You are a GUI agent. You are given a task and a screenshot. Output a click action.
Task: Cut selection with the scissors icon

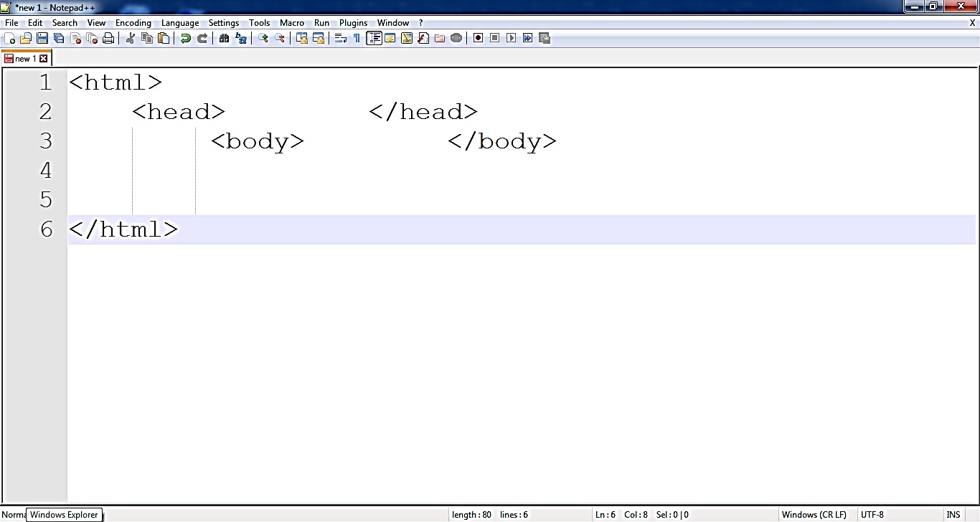click(131, 38)
